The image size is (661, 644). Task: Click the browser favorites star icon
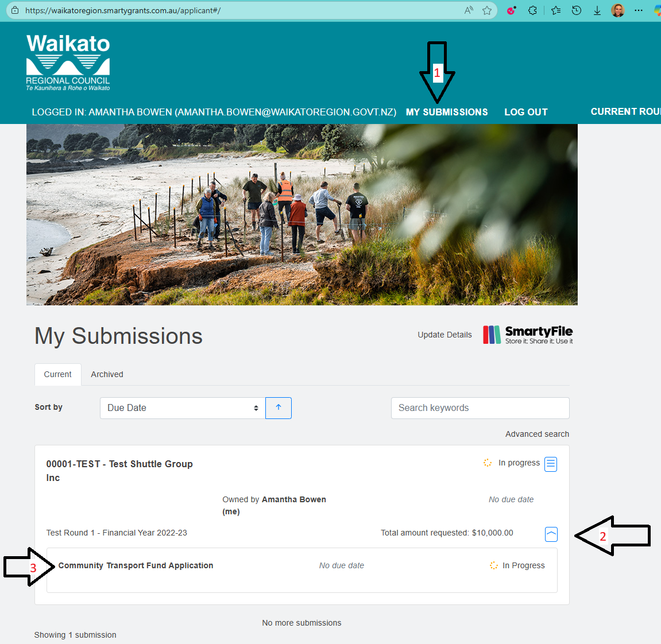487,10
